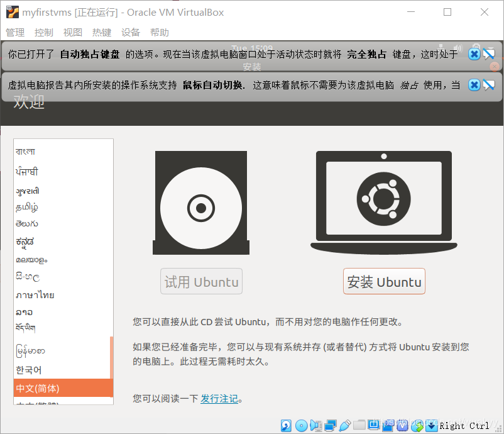This screenshot has width=504, height=434.
Task: Open the 设备 menu
Action: [131, 33]
